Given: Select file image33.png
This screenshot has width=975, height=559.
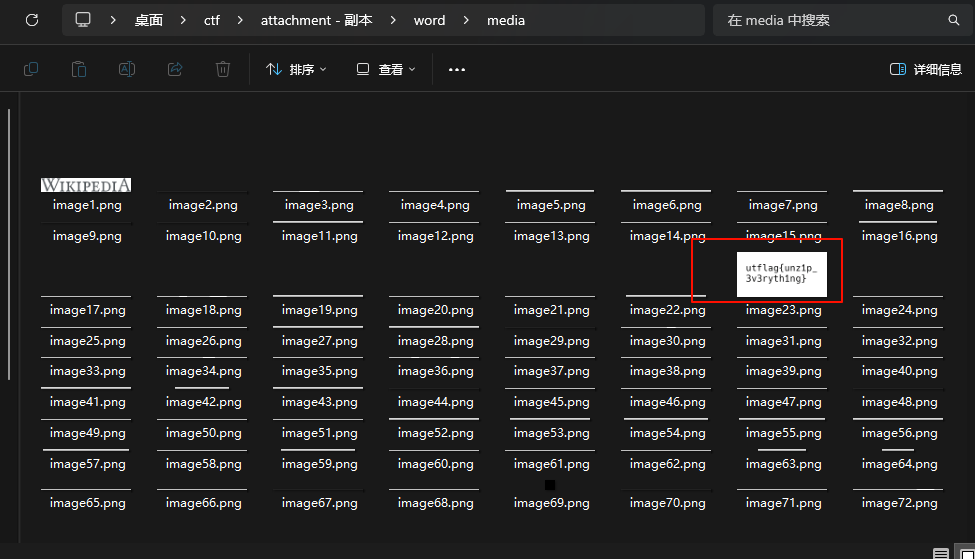Looking at the screenshot, I should click(x=87, y=371).
